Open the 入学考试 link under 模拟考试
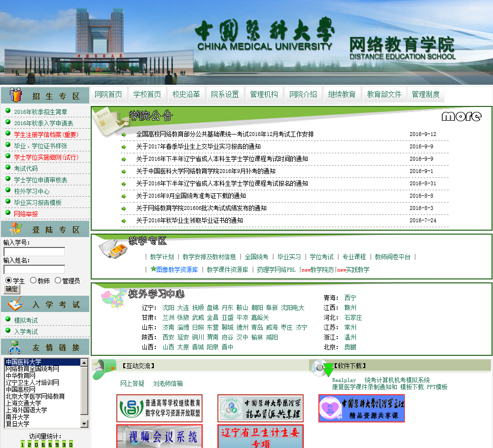 (x=26, y=332)
